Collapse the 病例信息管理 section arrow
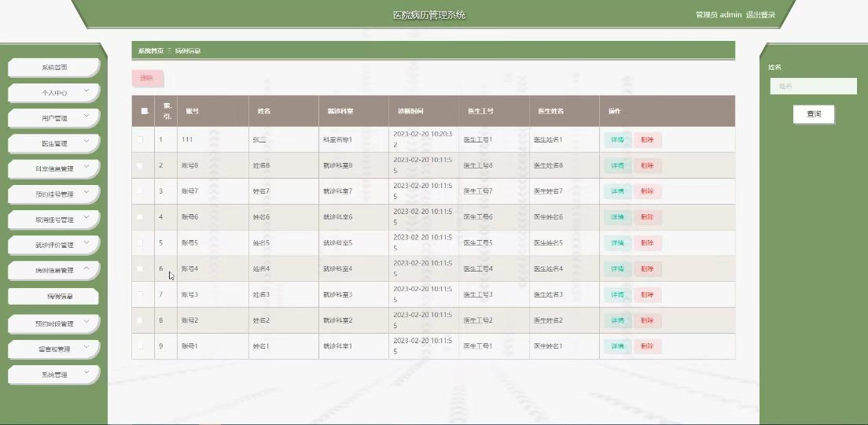Image resolution: width=868 pixels, height=425 pixels. [x=86, y=268]
